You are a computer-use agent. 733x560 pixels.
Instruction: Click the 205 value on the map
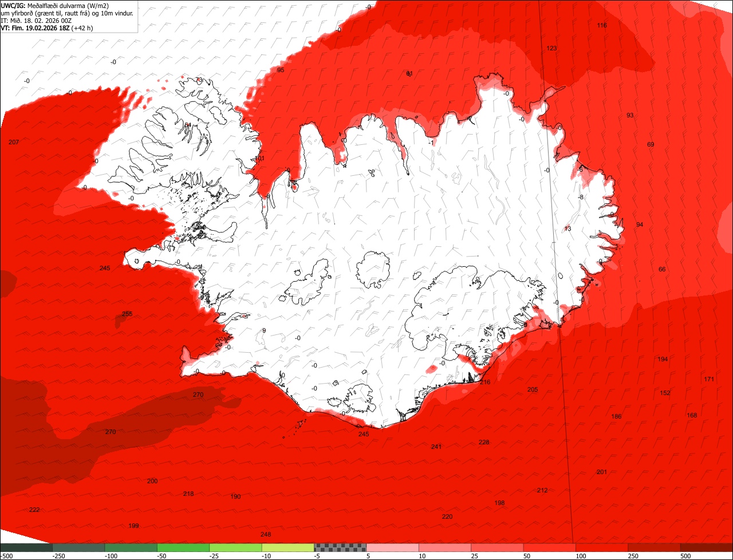[x=533, y=389]
